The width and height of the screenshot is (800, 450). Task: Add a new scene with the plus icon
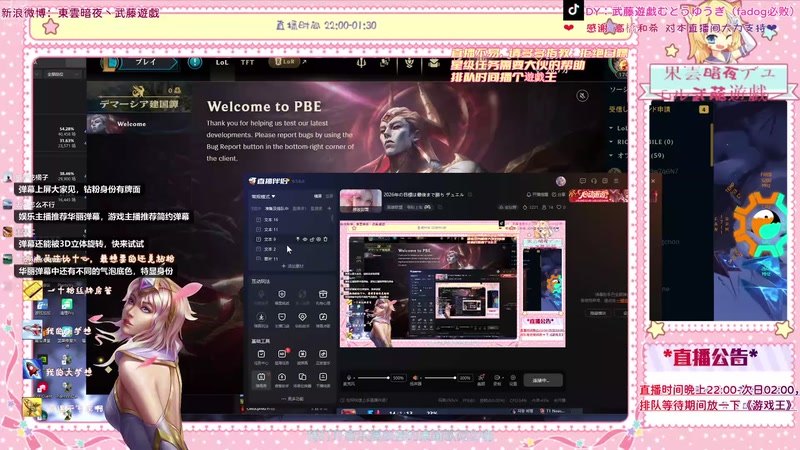click(329, 208)
